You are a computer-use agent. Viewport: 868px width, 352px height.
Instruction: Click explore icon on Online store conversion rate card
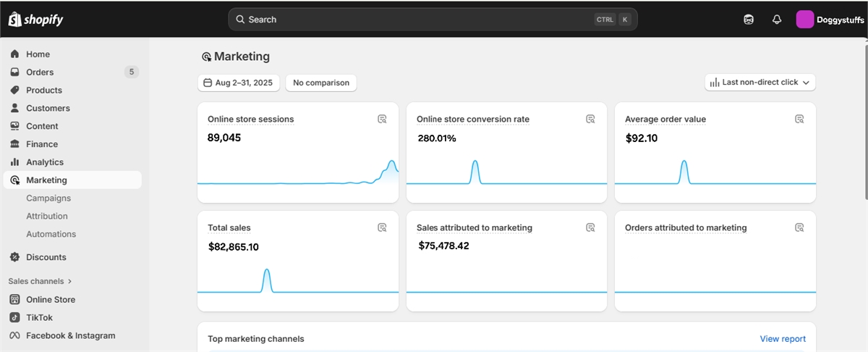590,119
